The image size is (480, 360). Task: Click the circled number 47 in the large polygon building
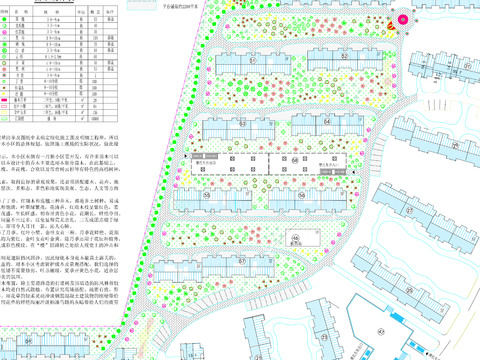381,332
